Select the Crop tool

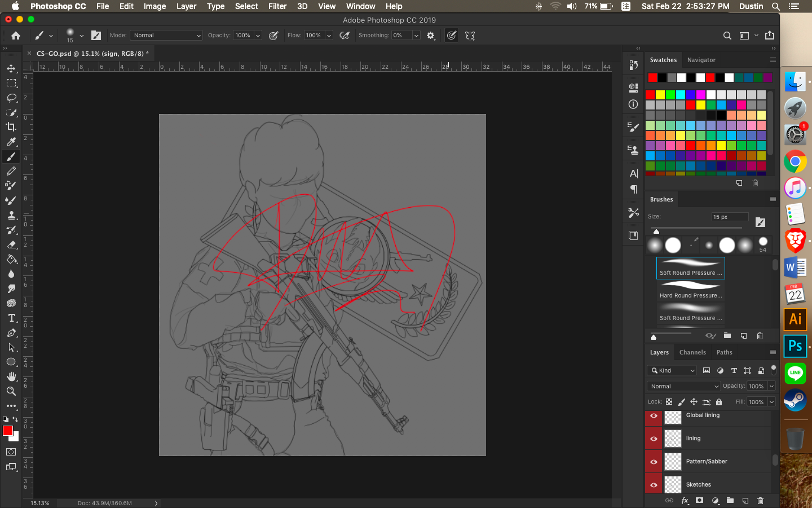click(x=11, y=127)
